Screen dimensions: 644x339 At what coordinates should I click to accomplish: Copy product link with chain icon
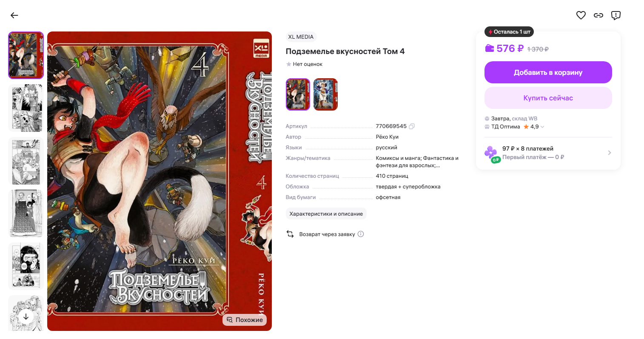pos(598,15)
